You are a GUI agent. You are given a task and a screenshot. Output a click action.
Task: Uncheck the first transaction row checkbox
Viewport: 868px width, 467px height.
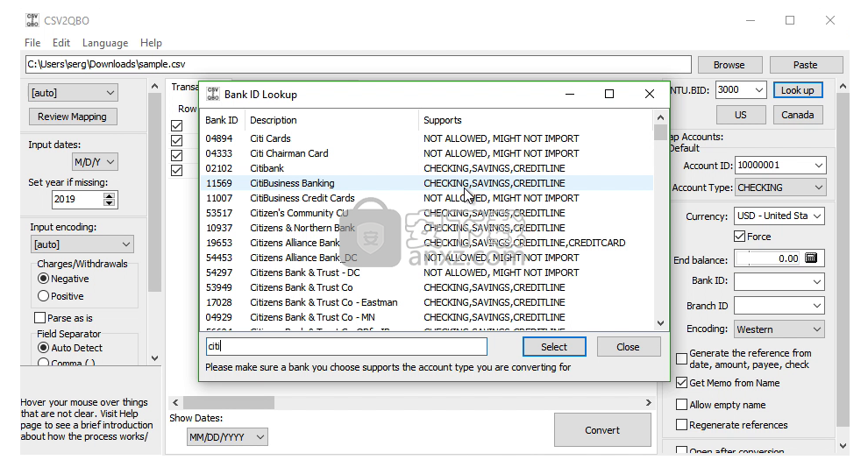[176, 125]
